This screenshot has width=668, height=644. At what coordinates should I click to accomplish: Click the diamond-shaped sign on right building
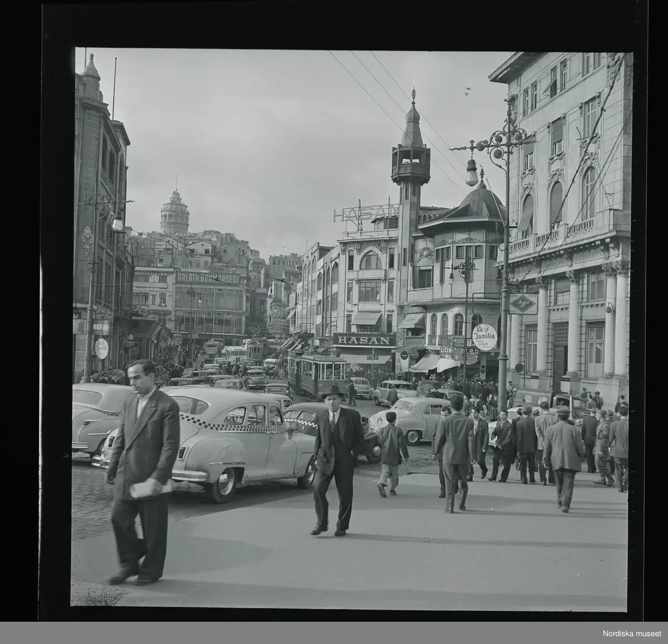click(522, 304)
